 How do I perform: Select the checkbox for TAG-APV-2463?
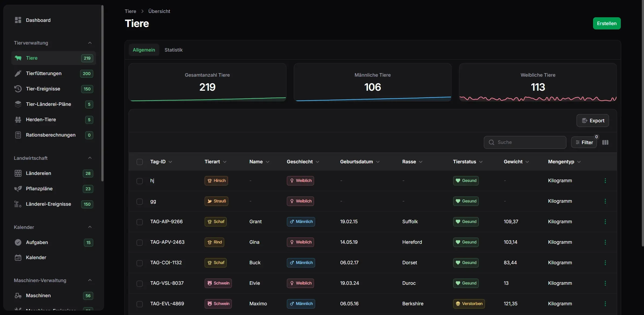point(139,242)
